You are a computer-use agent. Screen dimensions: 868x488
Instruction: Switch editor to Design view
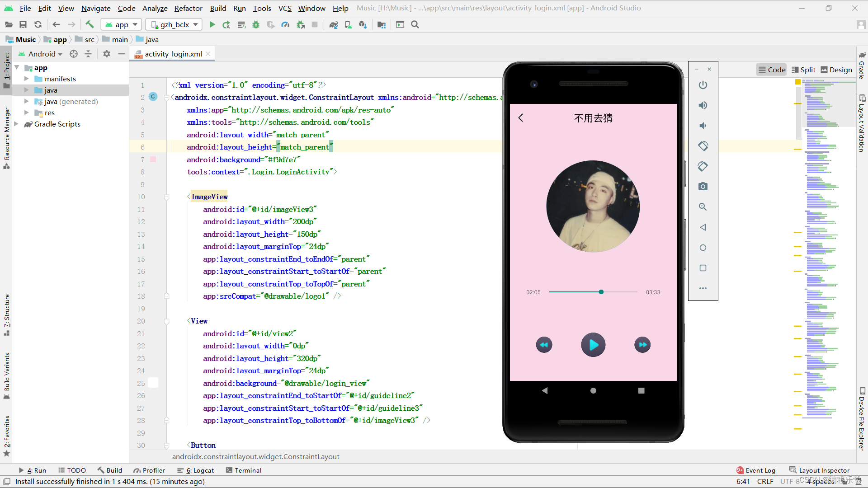click(836, 70)
